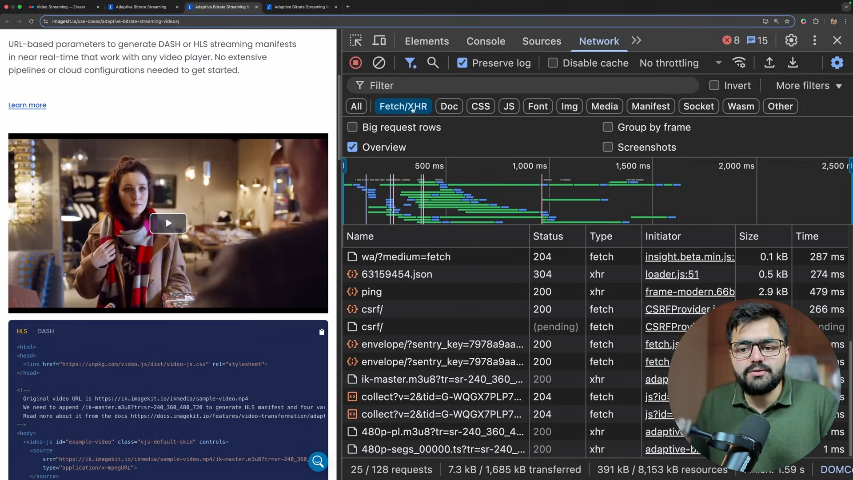This screenshot has height=480, width=853.
Task: Click the import HAR upload icon
Action: (769, 63)
